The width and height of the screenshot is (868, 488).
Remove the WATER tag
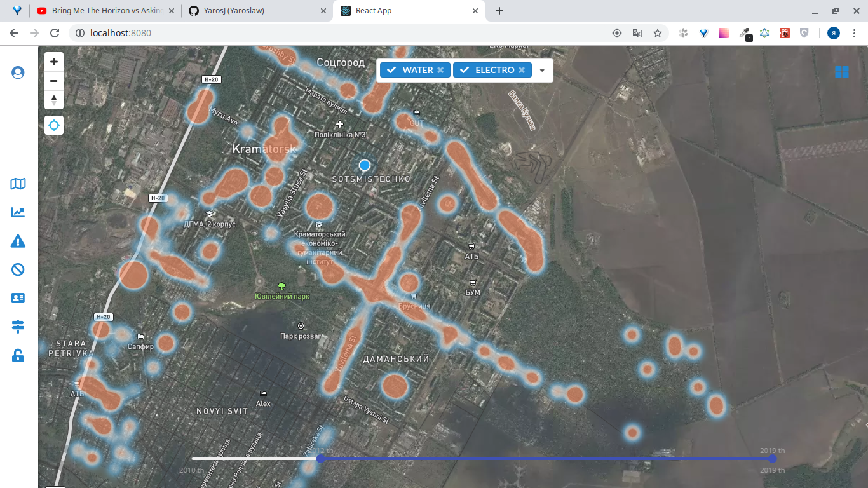pyautogui.click(x=440, y=70)
